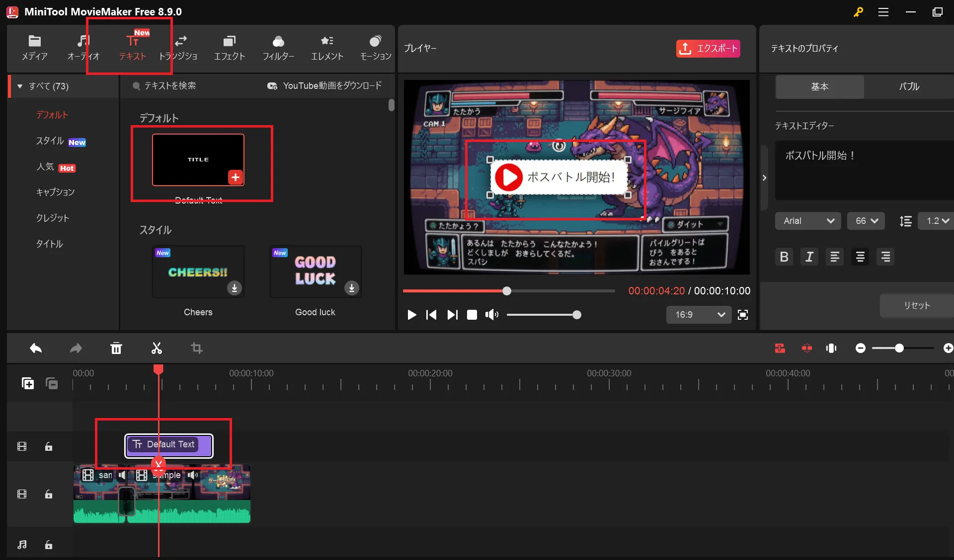Jump to next frame
Image resolution: width=954 pixels, height=560 pixels.
point(452,315)
